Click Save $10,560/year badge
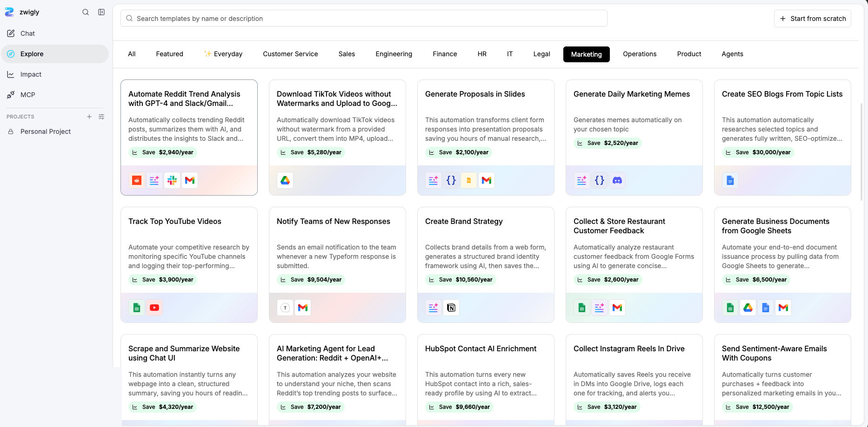The height and width of the screenshot is (427, 868). [461, 280]
